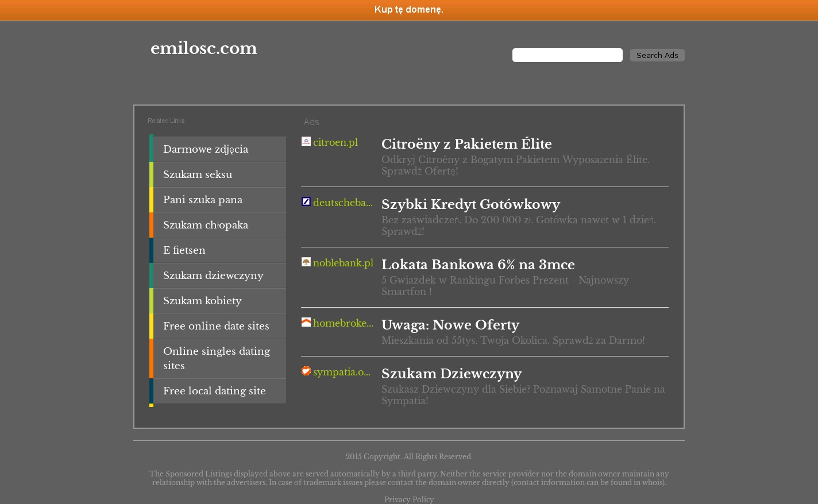
Task: Click the homebroker favicon icon
Action: tap(306, 322)
